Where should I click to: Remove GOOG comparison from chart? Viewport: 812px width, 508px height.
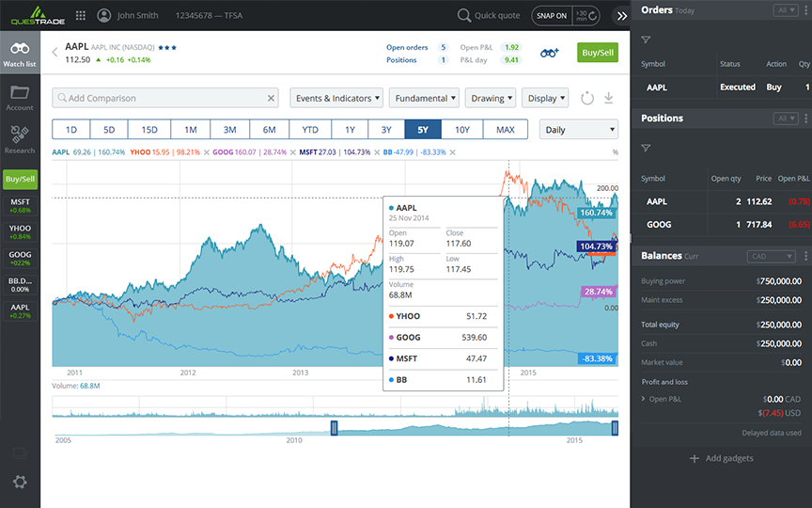[x=292, y=152]
